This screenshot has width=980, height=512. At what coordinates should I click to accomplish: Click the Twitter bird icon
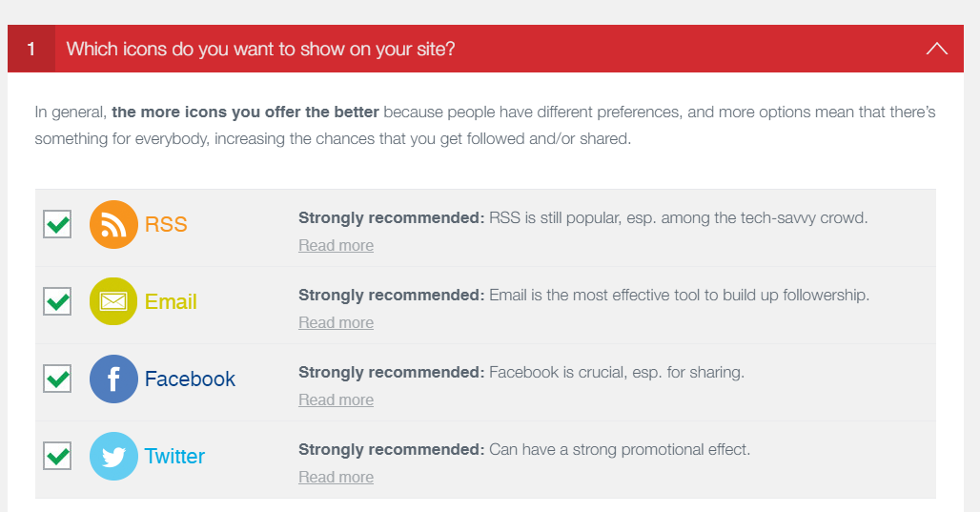click(x=113, y=457)
